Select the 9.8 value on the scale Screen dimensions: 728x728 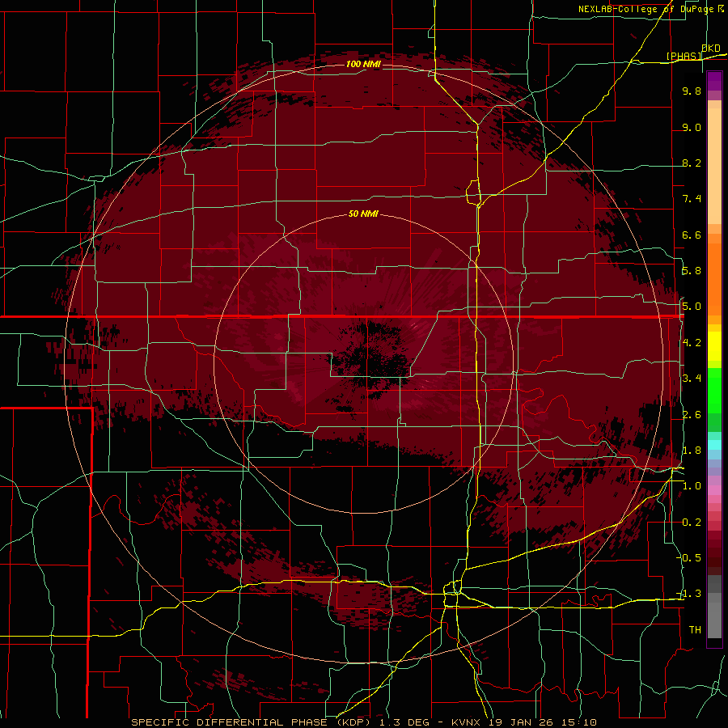[x=692, y=91]
